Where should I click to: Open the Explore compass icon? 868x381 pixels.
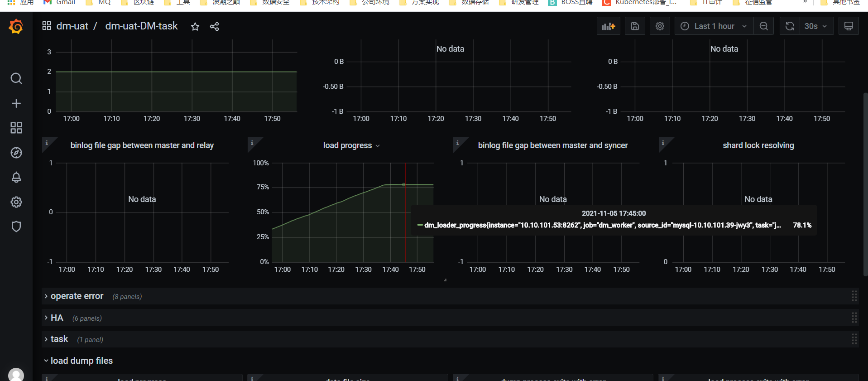point(16,153)
